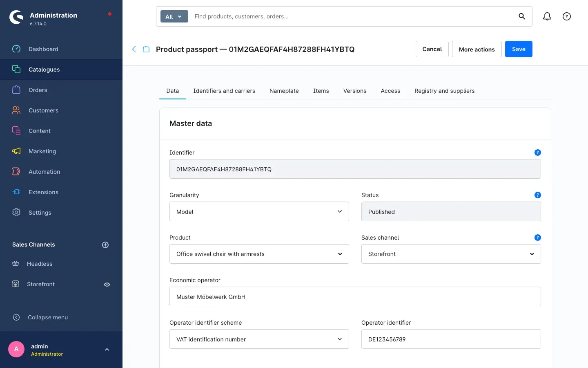
Task: Toggle Storefront preview eye icon
Action: 107,285
